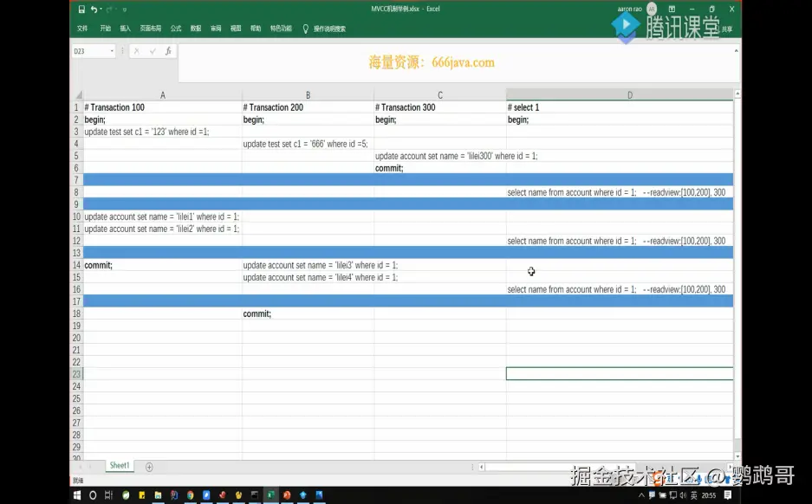Open the 视图 ribbon tab
Viewport: 812px width, 504px height.
pyautogui.click(x=236, y=29)
